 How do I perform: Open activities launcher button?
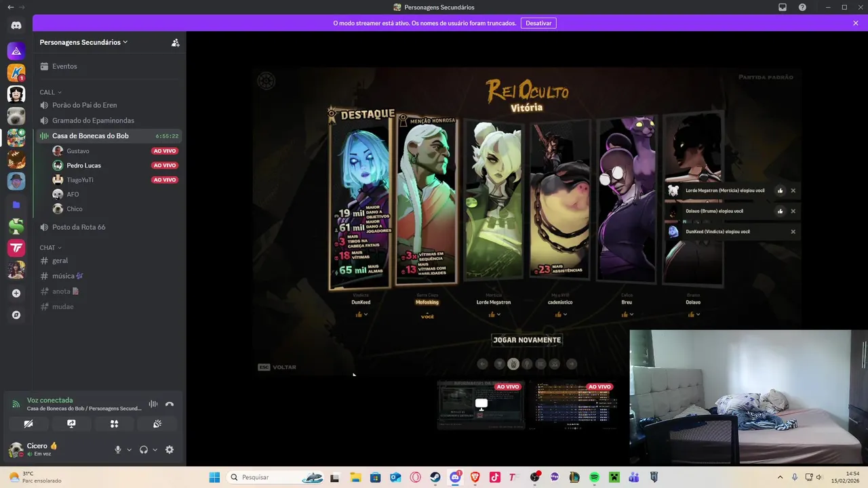114,424
